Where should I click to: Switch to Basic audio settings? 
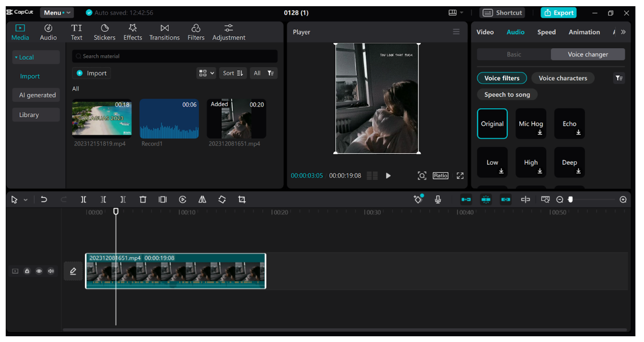point(514,54)
